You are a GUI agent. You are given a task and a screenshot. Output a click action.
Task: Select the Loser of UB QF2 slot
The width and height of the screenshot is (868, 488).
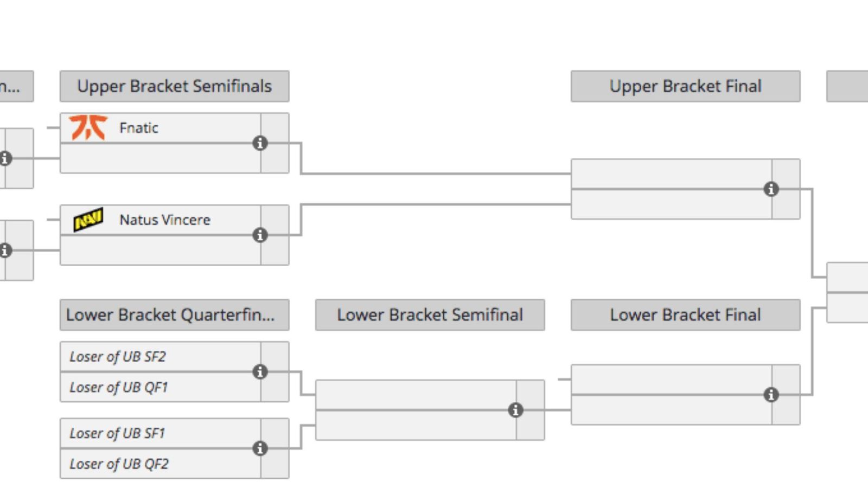119,464
